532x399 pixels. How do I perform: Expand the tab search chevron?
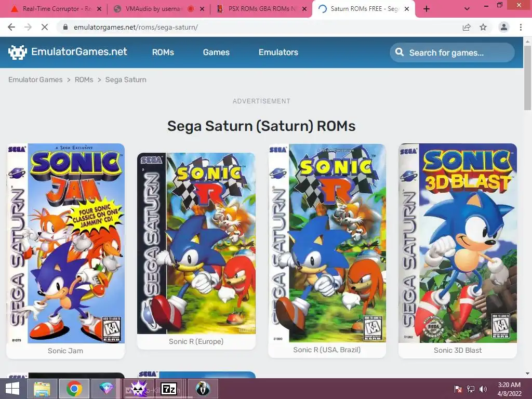point(467,9)
